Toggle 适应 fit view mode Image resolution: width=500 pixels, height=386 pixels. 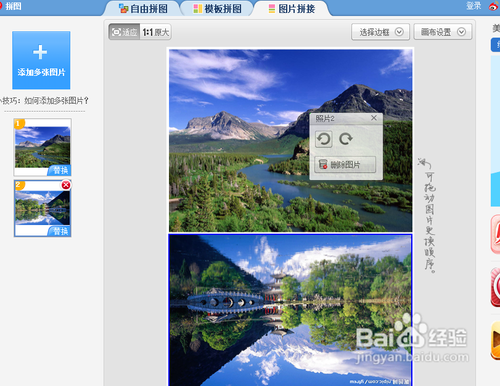[x=124, y=32]
